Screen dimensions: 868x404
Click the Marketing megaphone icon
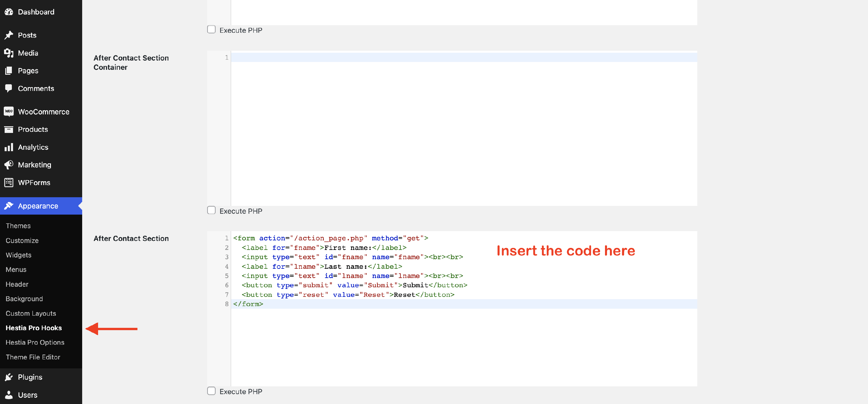pos(9,164)
